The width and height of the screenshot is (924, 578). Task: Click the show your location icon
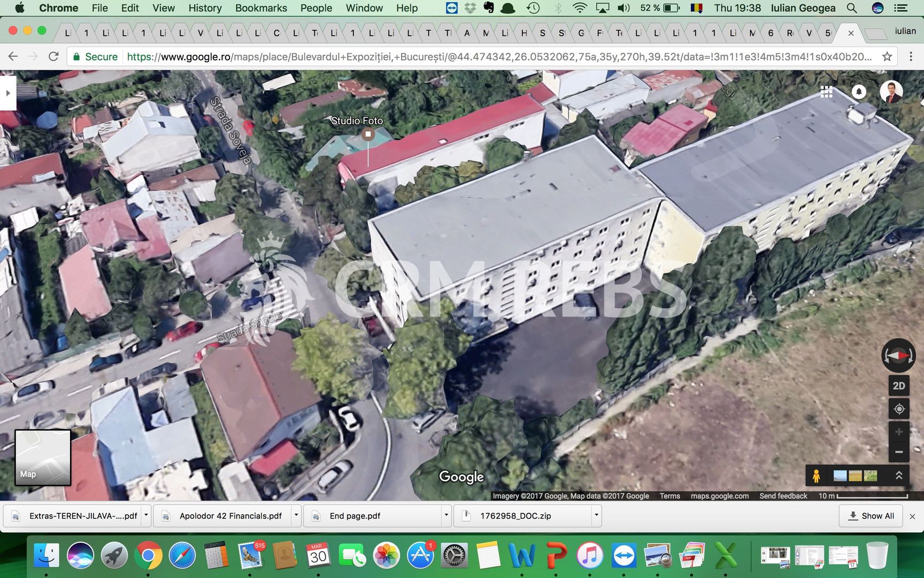pos(898,409)
